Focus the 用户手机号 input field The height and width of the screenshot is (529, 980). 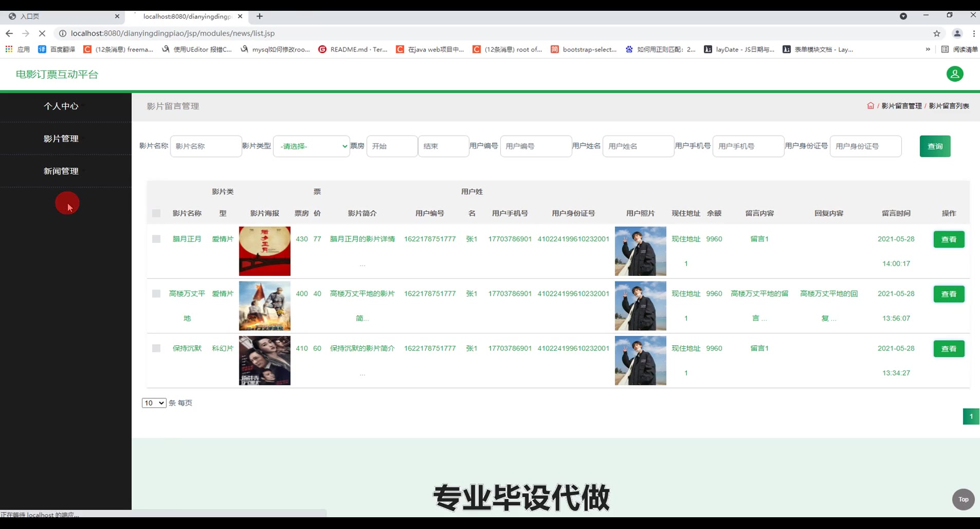coord(748,146)
